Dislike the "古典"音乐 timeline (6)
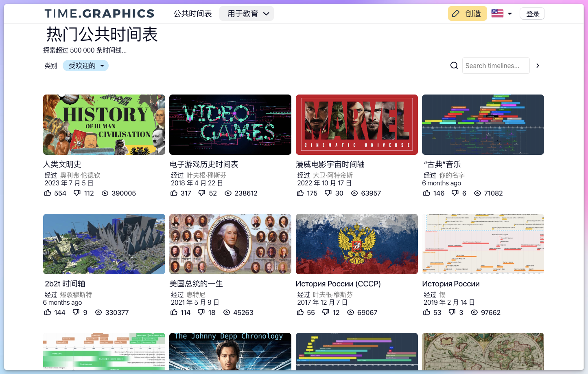The height and width of the screenshot is (374, 588). 455,193
